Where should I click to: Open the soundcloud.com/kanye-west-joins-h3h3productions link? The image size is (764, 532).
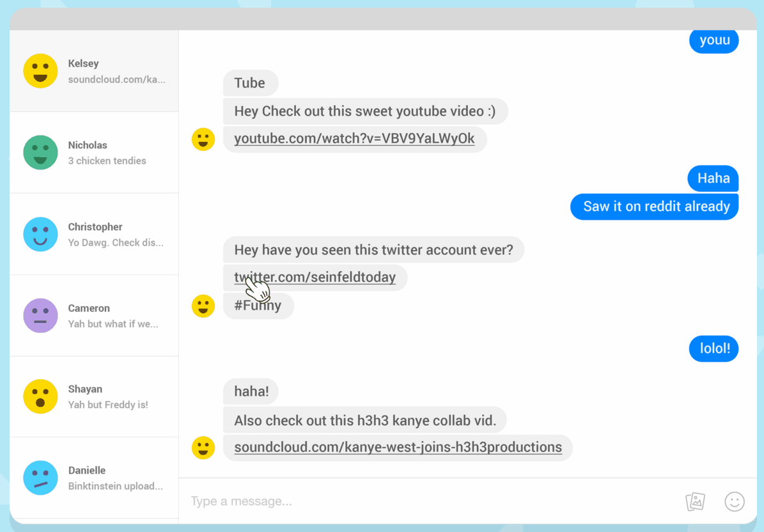[398, 447]
